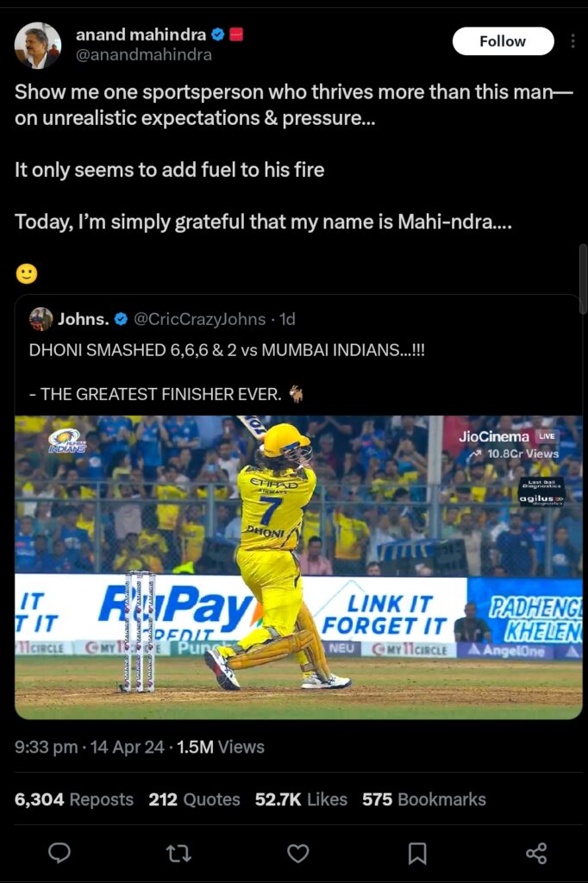Open Anand Mahindra's profile picture

[x=38, y=46]
